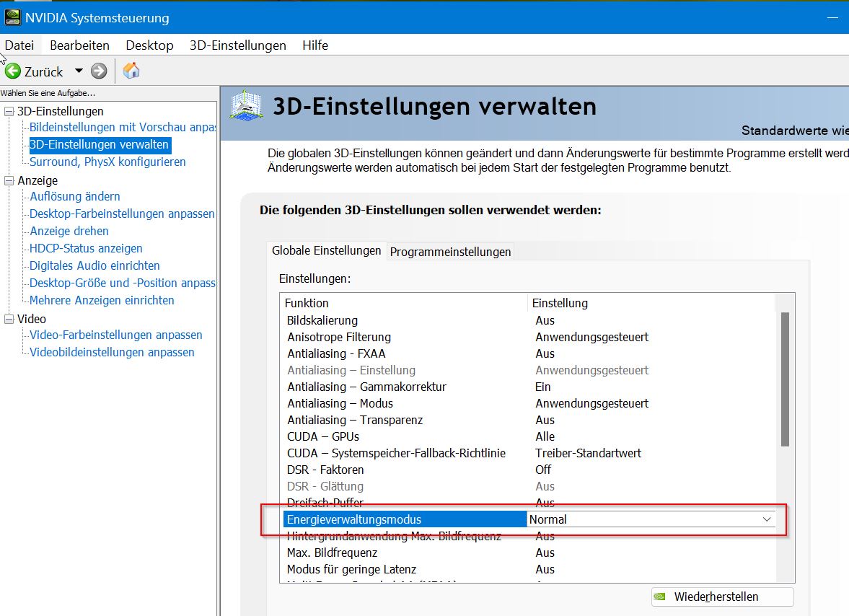Click the Standardwerte wiederherstellen link

tap(795, 131)
